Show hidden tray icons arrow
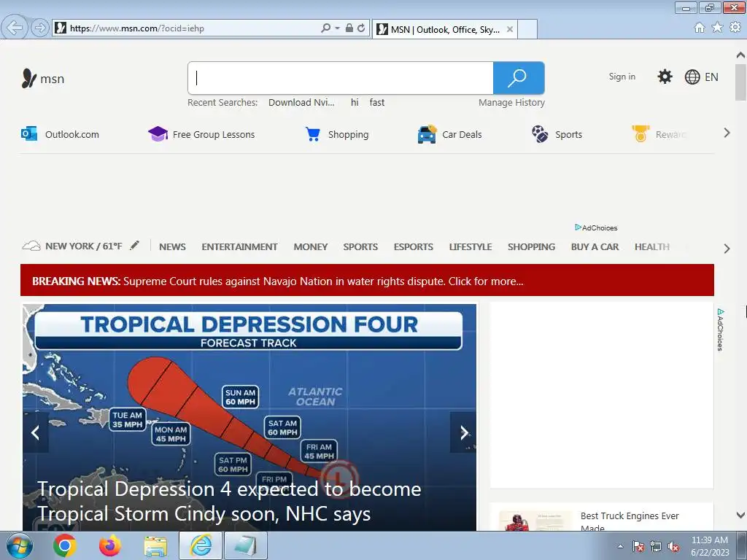Image resolution: width=747 pixels, height=560 pixels. click(x=620, y=546)
